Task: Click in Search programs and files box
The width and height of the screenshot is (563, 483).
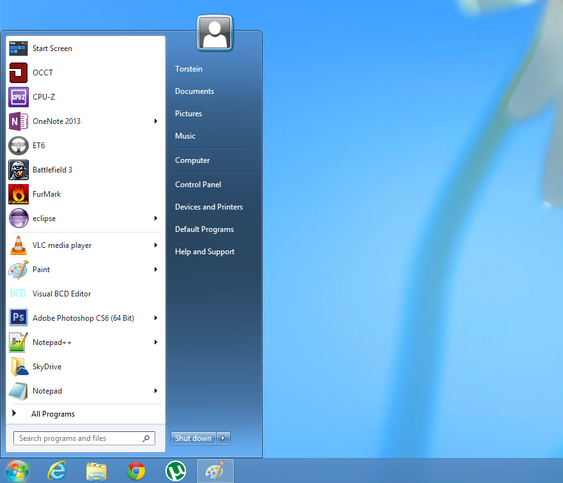Action: coord(84,438)
